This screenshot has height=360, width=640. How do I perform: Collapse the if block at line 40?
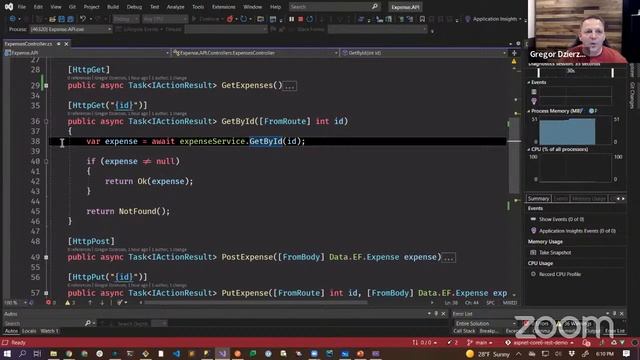pyautogui.click(x=46, y=161)
